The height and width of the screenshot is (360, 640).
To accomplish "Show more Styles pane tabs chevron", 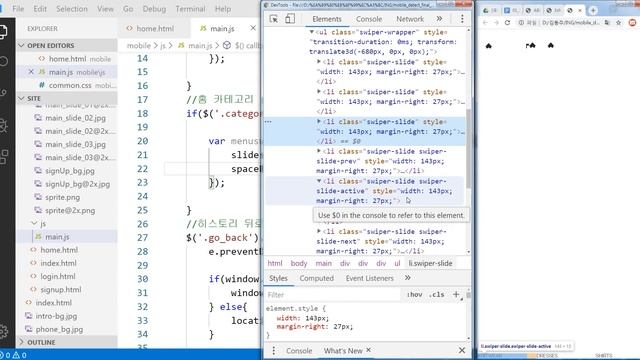I will 407,278.
